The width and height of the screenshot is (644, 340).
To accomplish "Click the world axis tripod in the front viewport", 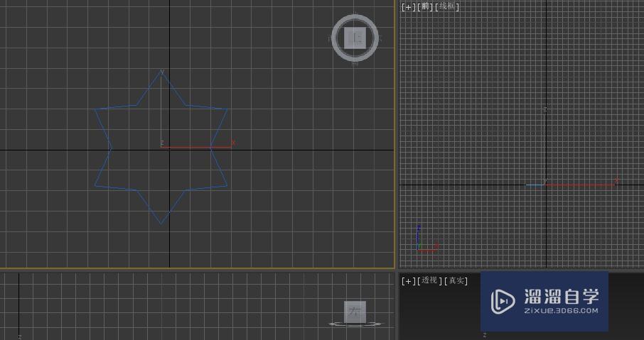I will click(427, 239).
